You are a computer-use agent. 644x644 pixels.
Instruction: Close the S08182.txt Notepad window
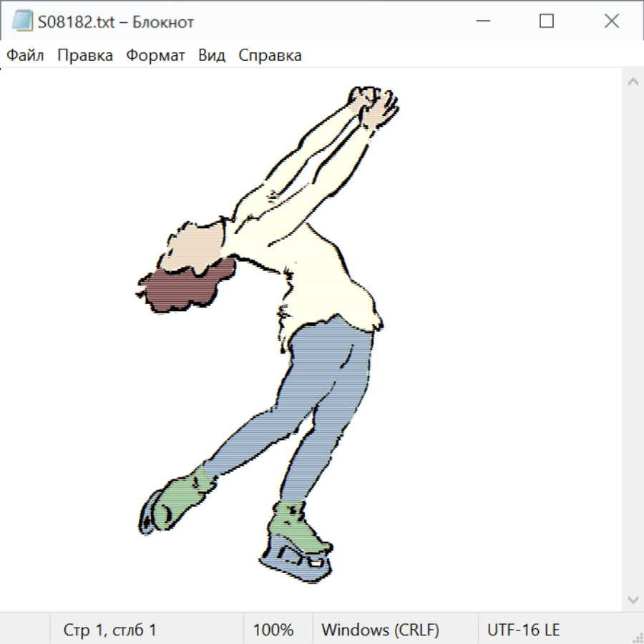click(x=611, y=21)
